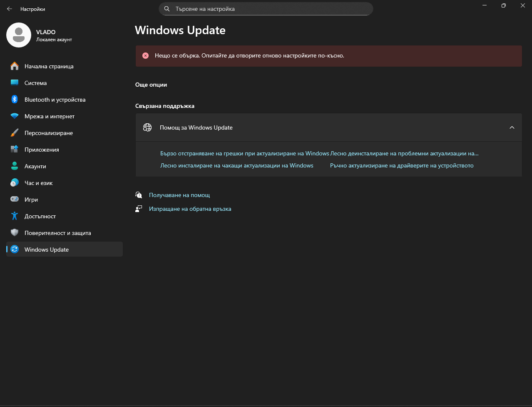
Task: Click the home icon beside Начална страница
Action: point(15,66)
